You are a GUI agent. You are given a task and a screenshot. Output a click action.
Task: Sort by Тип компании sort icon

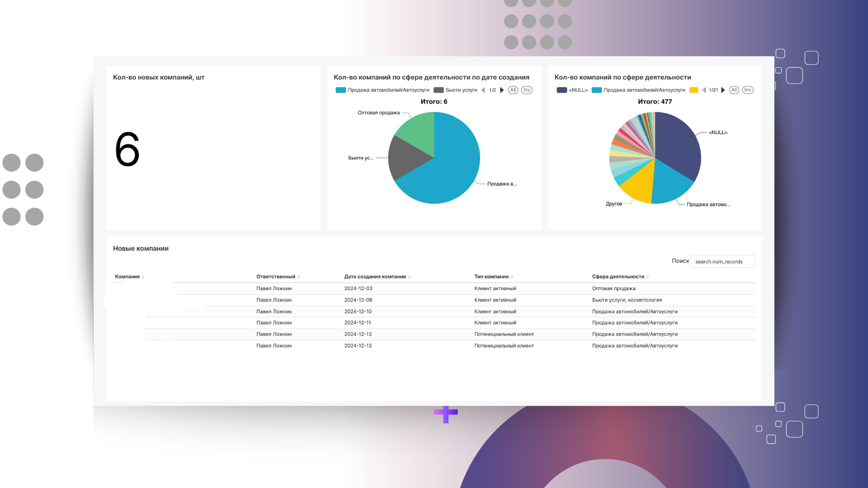pyautogui.click(x=512, y=277)
